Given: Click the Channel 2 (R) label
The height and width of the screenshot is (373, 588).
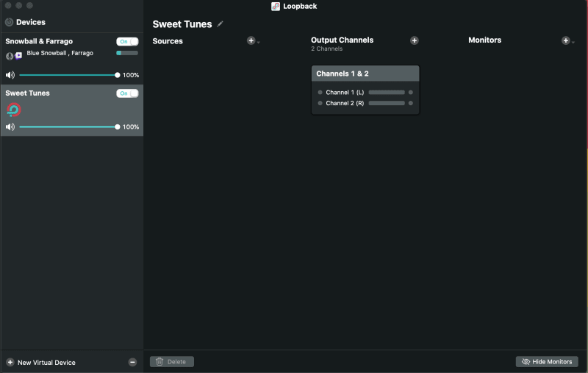Looking at the screenshot, I should click(345, 103).
